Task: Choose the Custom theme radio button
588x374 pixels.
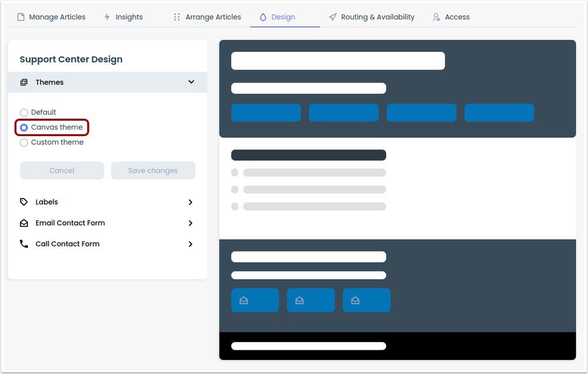Action: pyautogui.click(x=24, y=143)
